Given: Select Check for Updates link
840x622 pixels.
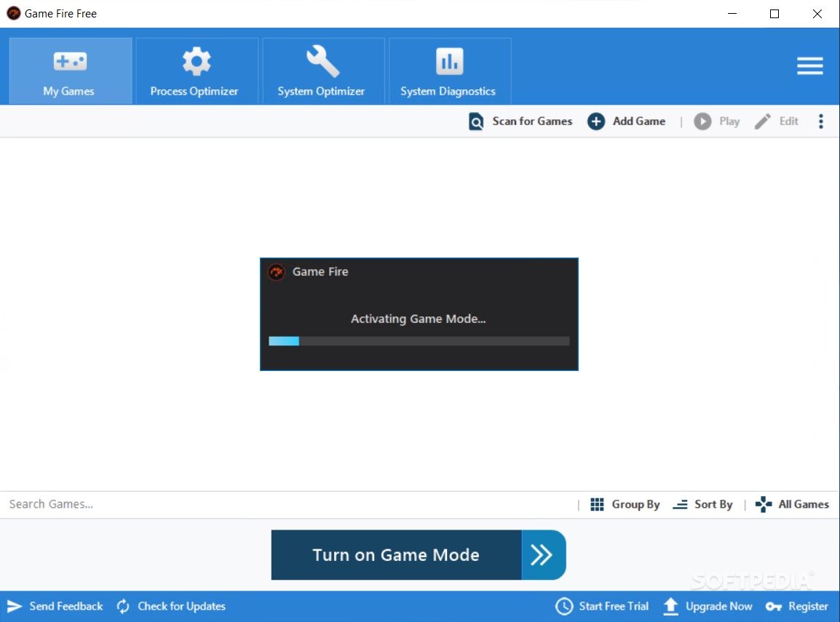Looking at the screenshot, I should click(x=181, y=607).
